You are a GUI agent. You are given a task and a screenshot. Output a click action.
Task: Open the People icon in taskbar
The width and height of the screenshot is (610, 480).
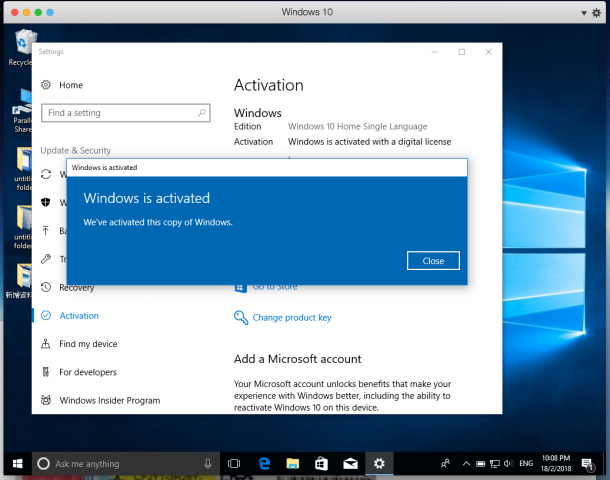445,463
